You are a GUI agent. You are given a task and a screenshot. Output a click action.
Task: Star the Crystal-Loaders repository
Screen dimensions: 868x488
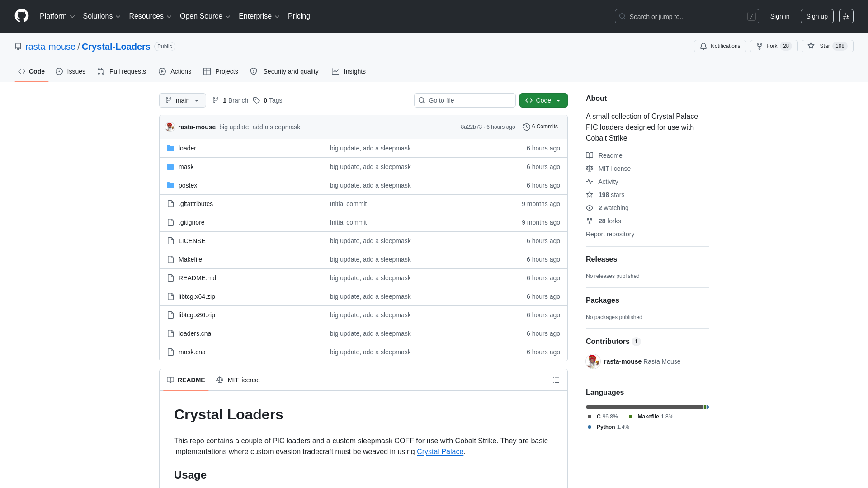pyautogui.click(x=820, y=46)
